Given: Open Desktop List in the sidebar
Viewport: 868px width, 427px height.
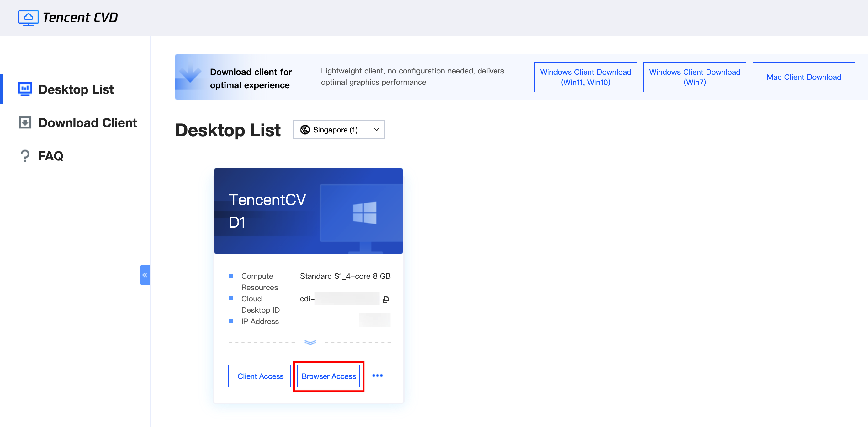Looking at the screenshot, I should pos(76,89).
